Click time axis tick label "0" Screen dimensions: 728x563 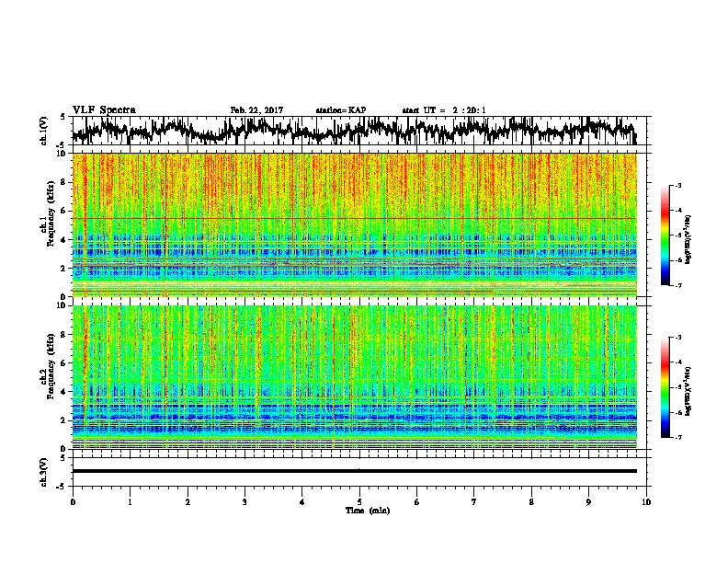click(73, 502)
